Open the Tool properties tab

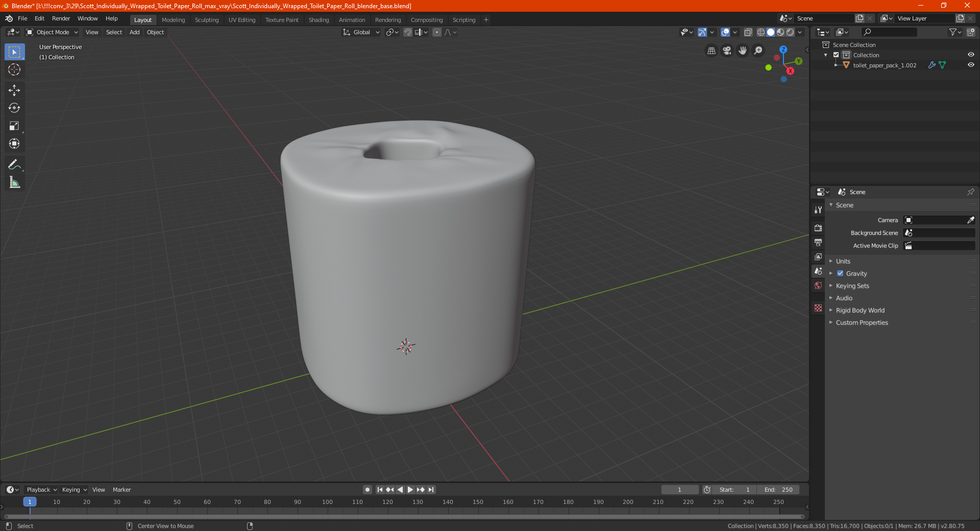[x=818, y=210]
